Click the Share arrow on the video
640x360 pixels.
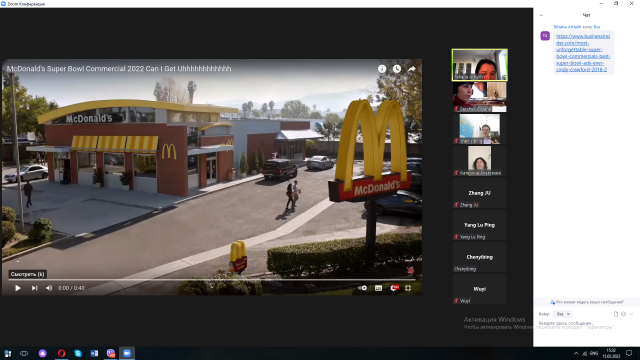(x=411, y=69)
